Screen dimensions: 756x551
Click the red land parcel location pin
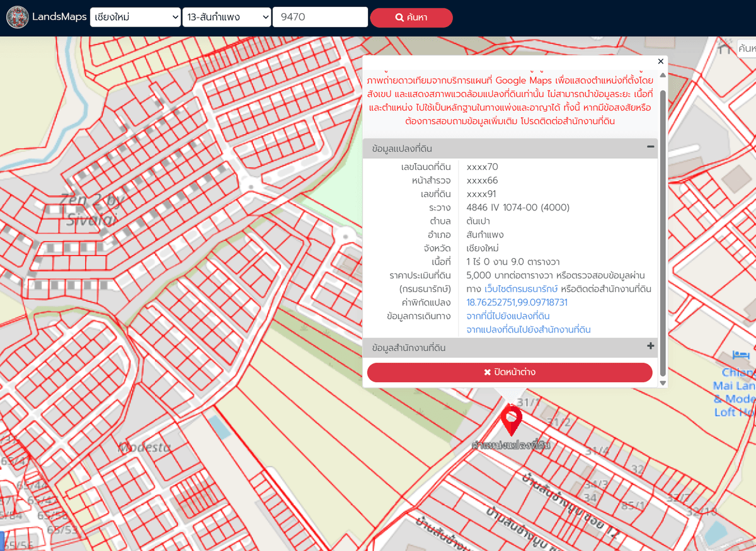click(512, 420)
